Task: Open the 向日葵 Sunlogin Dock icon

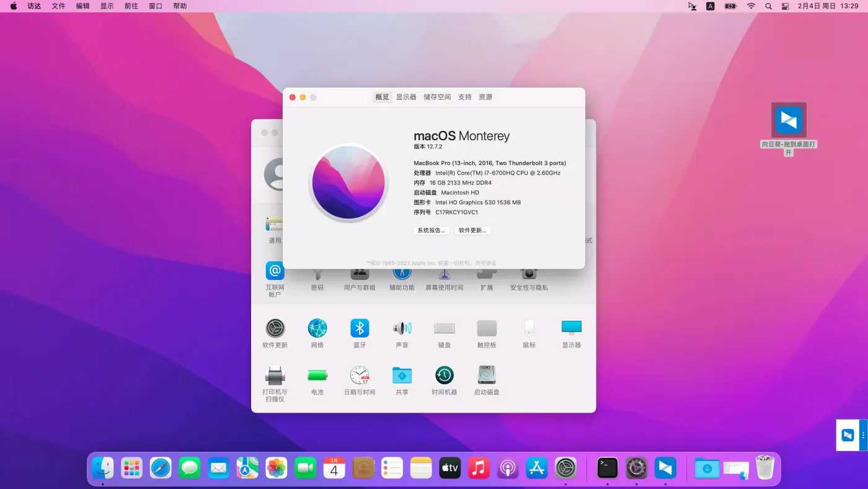Action: pos(665,467)
